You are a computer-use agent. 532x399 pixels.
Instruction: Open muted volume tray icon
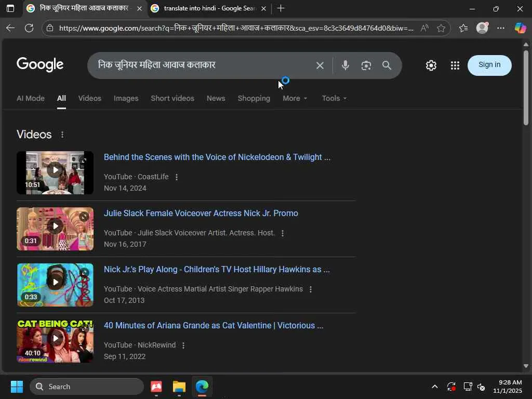481,387
